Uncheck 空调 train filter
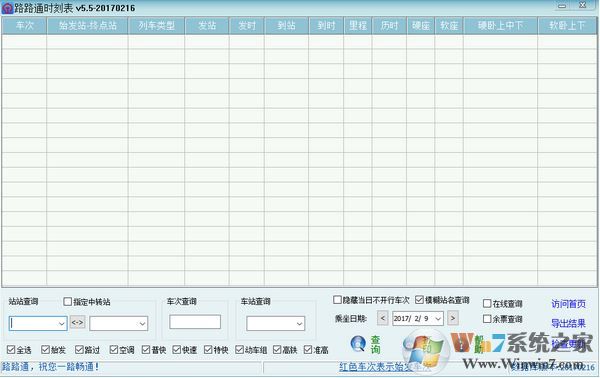The image size is (600, 378). [x=114, y=349]
